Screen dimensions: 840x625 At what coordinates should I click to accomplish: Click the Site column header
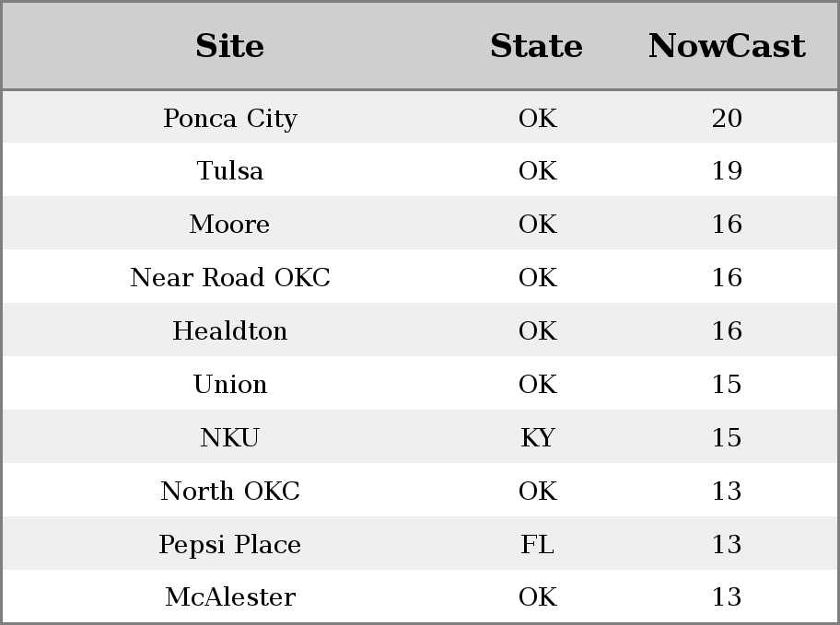coord(230,46)
